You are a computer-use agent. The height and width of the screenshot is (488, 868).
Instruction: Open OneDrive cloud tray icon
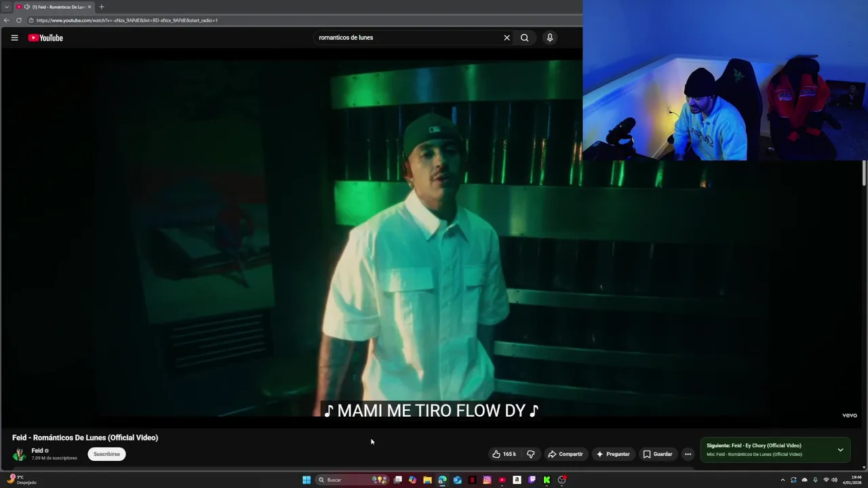[x=804, y=480]
